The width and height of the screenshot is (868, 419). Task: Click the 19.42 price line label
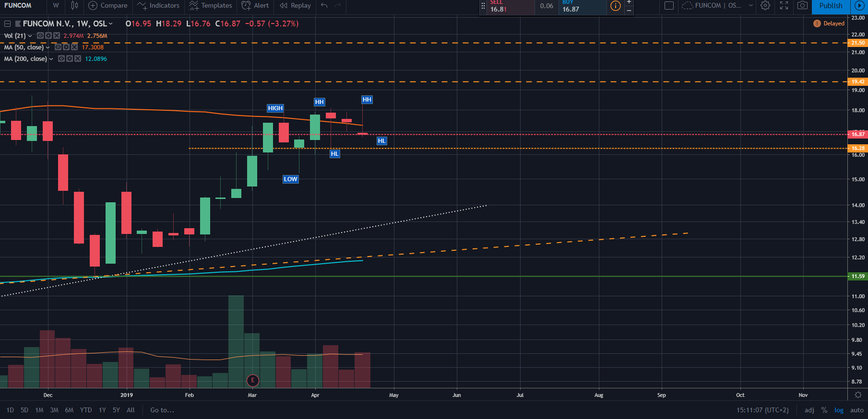[858, 81]
